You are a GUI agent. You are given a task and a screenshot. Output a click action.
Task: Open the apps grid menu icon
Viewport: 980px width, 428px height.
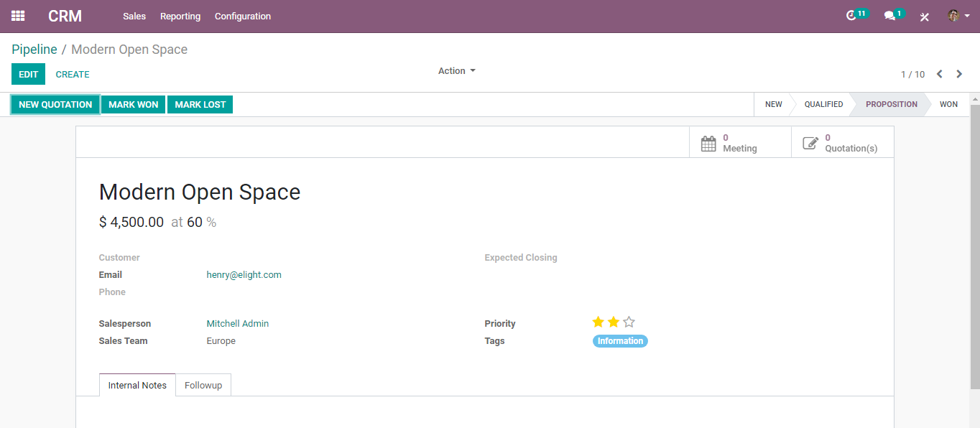tap(18, 16)
